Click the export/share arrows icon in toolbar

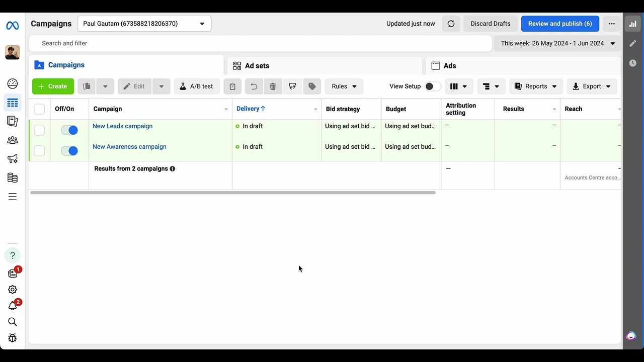click(x=292, y=86)
